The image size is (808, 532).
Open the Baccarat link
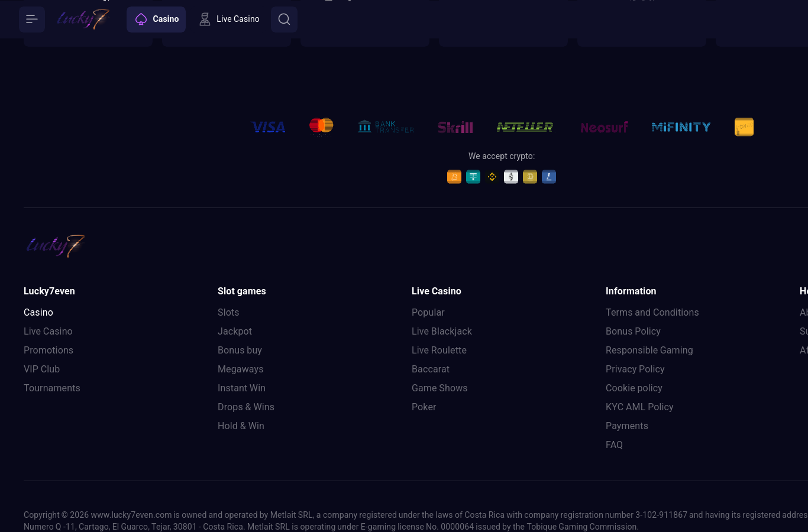pyautogui.click(x=431, y=369)
